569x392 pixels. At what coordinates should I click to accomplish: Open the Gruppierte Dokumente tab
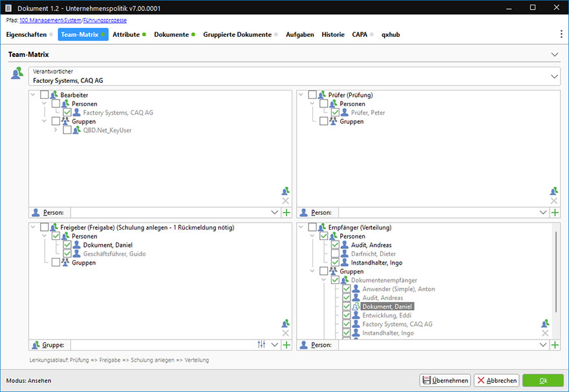(237, 34)
